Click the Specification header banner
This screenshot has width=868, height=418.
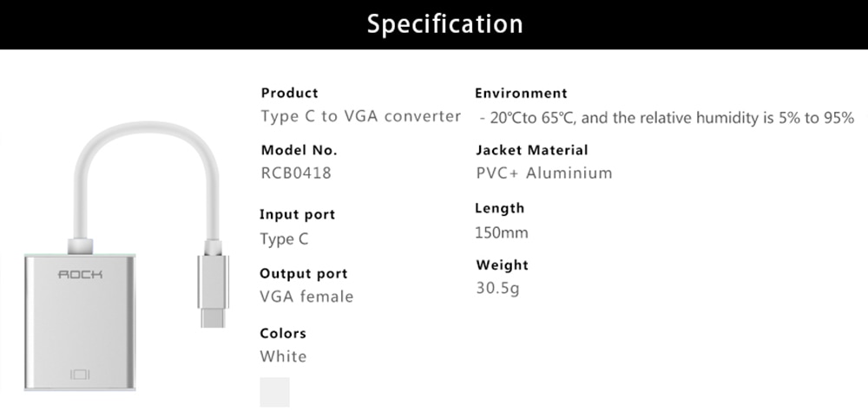tap(434, 24)
